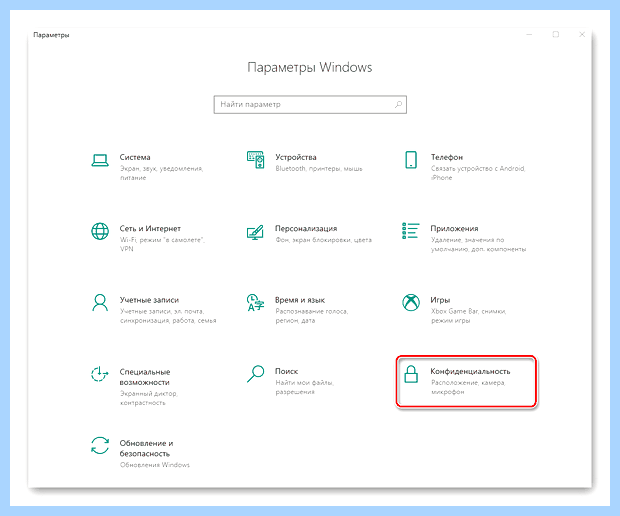
Task: Open the Сеть и Интернет title
Action: pyautogui.click(x=150, y=229)
